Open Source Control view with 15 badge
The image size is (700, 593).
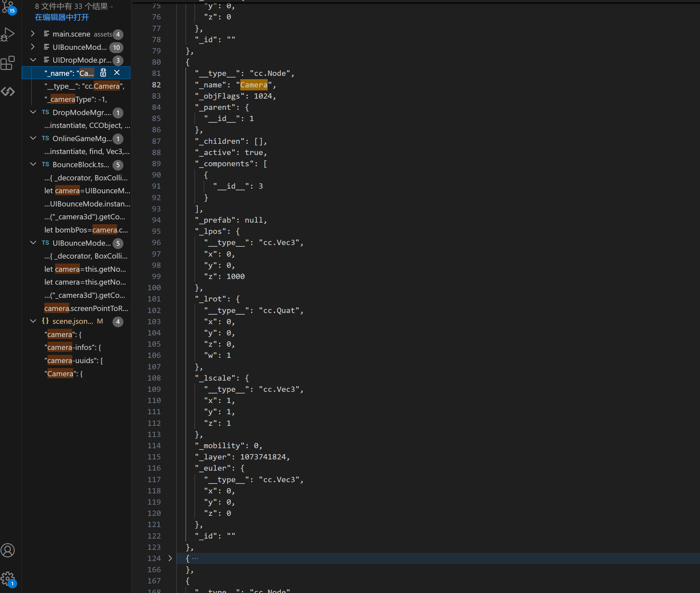[8, 7]
